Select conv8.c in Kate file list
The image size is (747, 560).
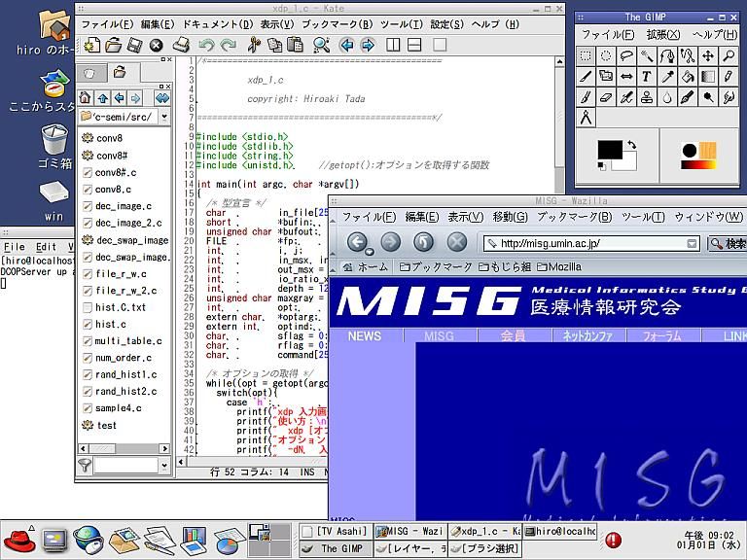pos(107,190)
